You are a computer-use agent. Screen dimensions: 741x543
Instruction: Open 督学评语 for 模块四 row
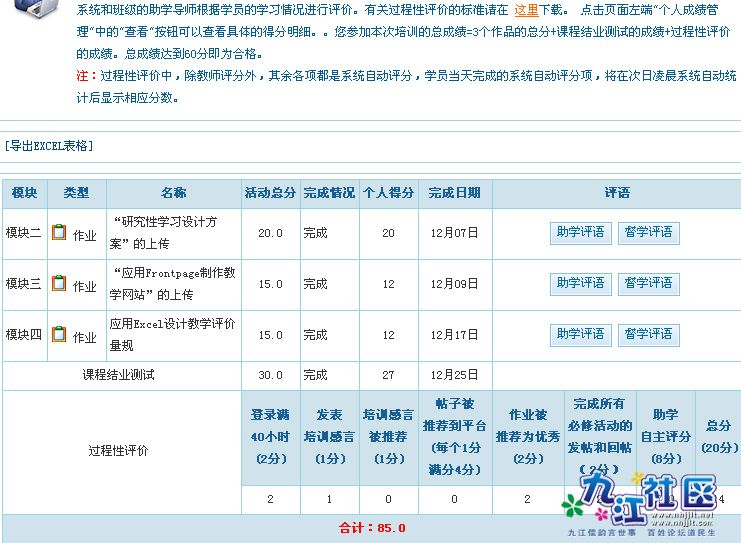[x=649, y=335]
